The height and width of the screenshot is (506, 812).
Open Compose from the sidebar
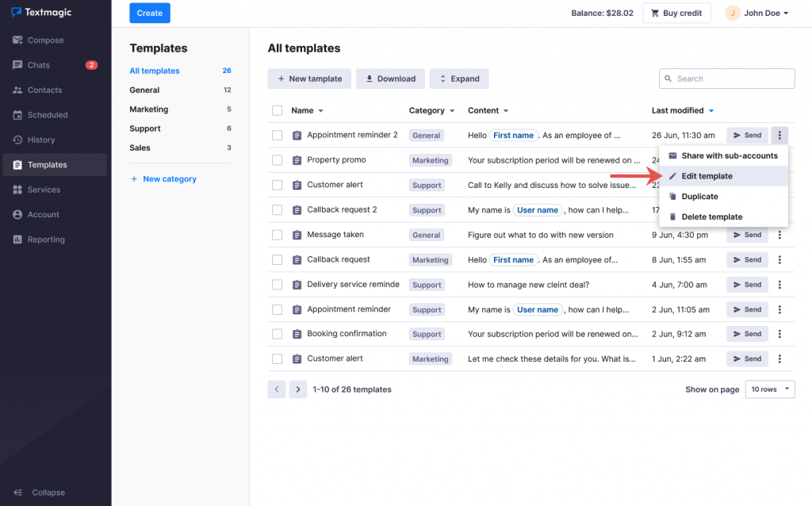[45, 40]
